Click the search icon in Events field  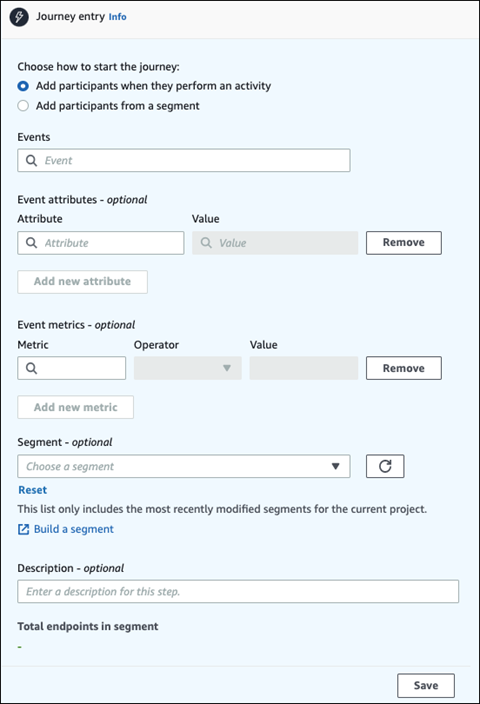pos(31,160)
